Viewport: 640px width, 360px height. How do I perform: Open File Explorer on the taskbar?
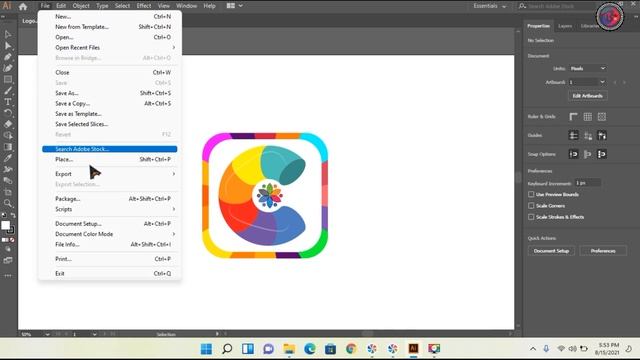(289, 348)
